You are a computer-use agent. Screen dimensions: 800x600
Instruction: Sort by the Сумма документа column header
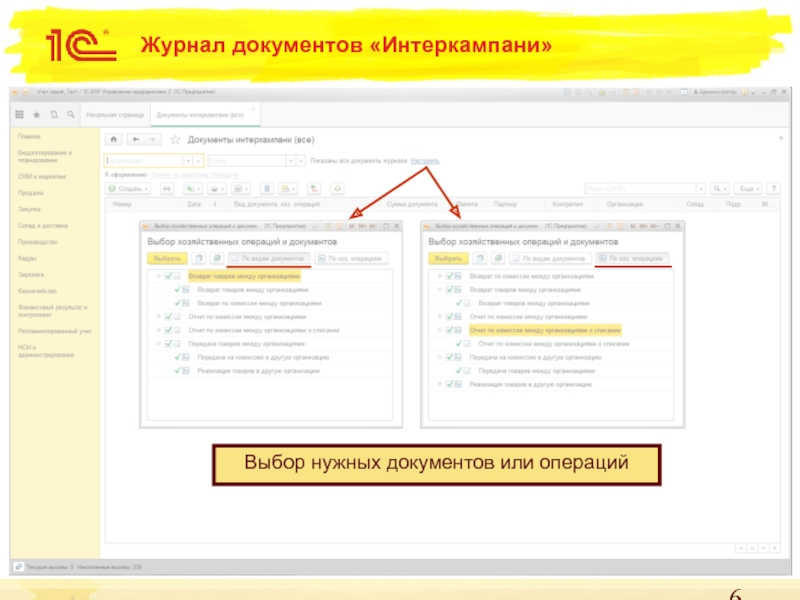[412, 204]
